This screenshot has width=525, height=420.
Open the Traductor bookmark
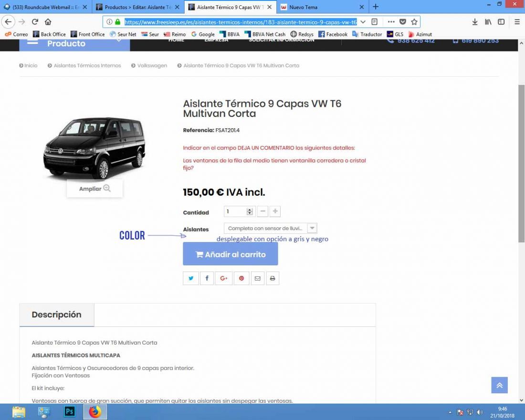pyautogui.click(x=367, y=34)
